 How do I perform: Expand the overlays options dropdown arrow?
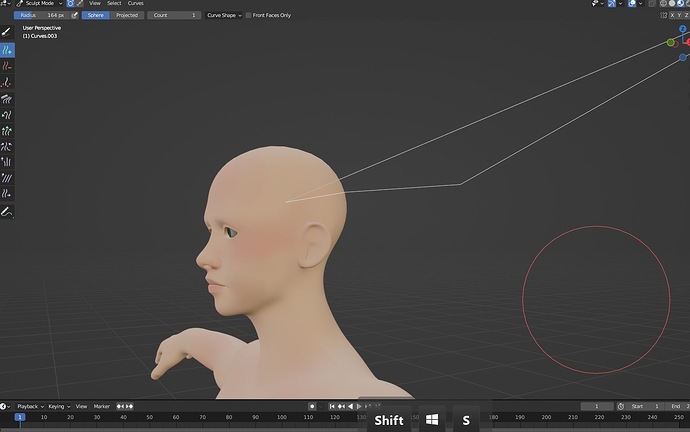[640, 4]
